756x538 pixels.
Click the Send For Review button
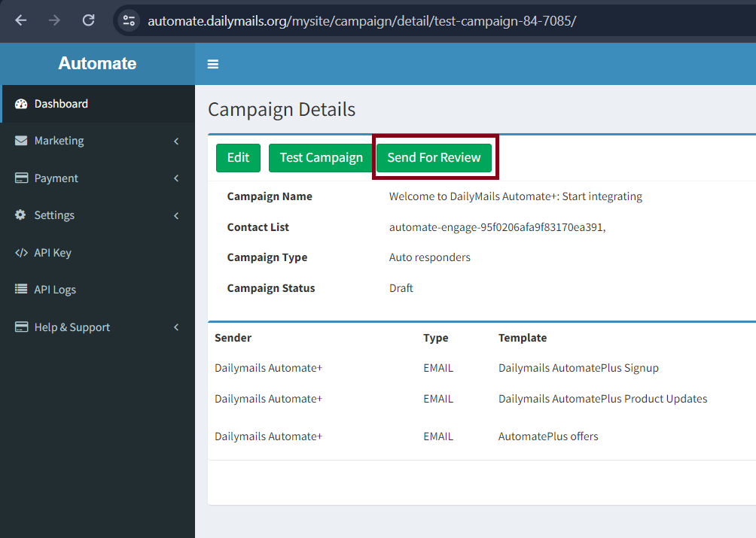click(x=434, y=158)
